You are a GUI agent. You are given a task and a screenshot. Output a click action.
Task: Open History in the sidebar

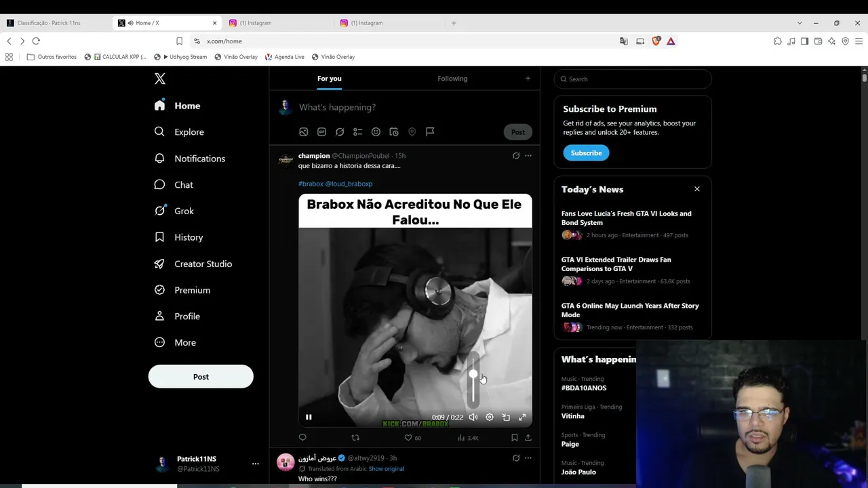178,237
